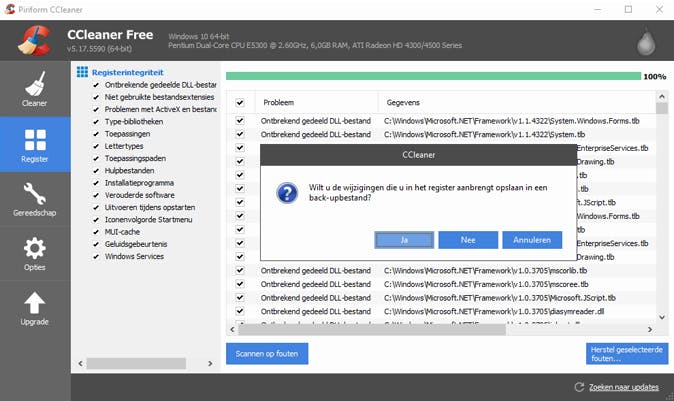The image size is (674, 401).
Task: Click the scan progress bar at 100%
Action: [x=433, y=76]
